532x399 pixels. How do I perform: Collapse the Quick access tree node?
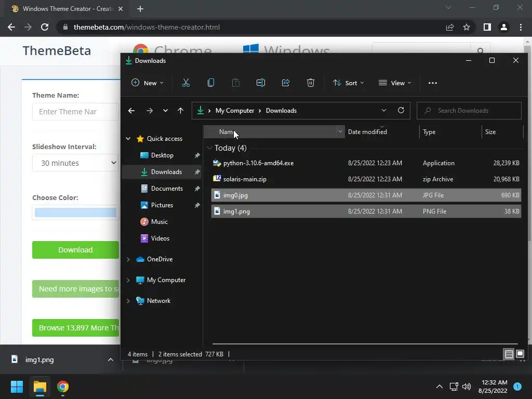(128, 138)
